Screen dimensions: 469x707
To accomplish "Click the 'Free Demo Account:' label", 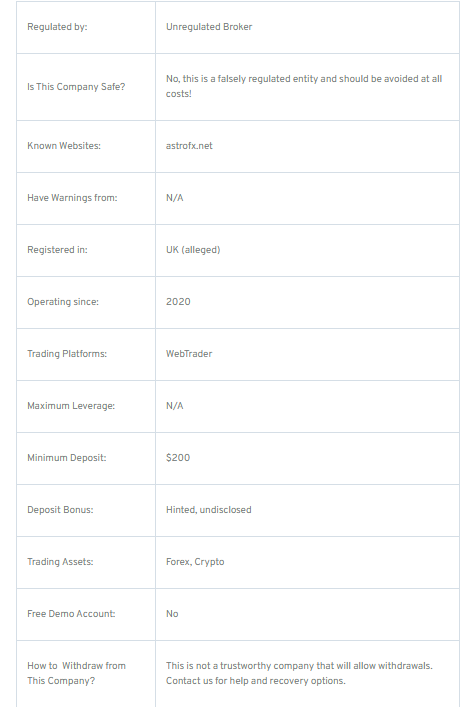I will click(x=71, y=614).
